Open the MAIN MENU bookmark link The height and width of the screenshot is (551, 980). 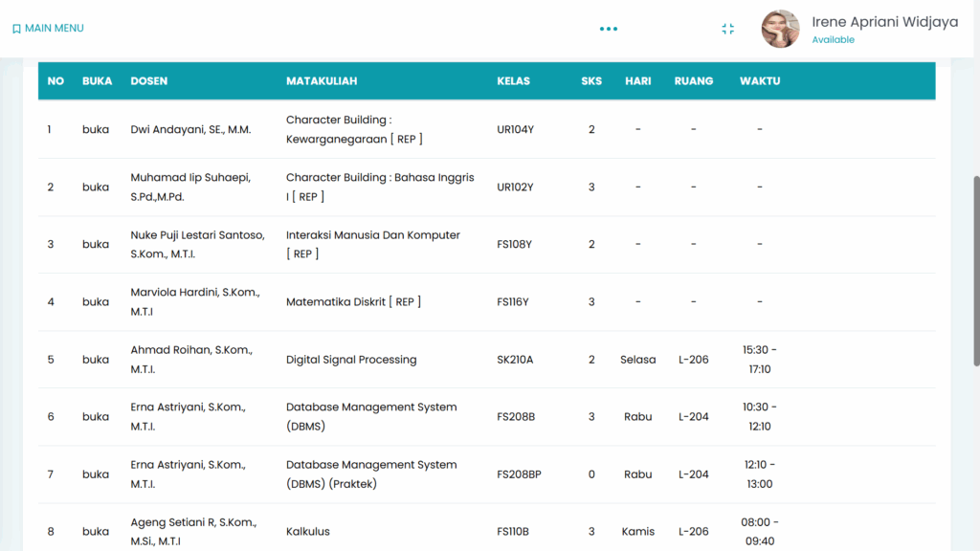coord(48,29)
